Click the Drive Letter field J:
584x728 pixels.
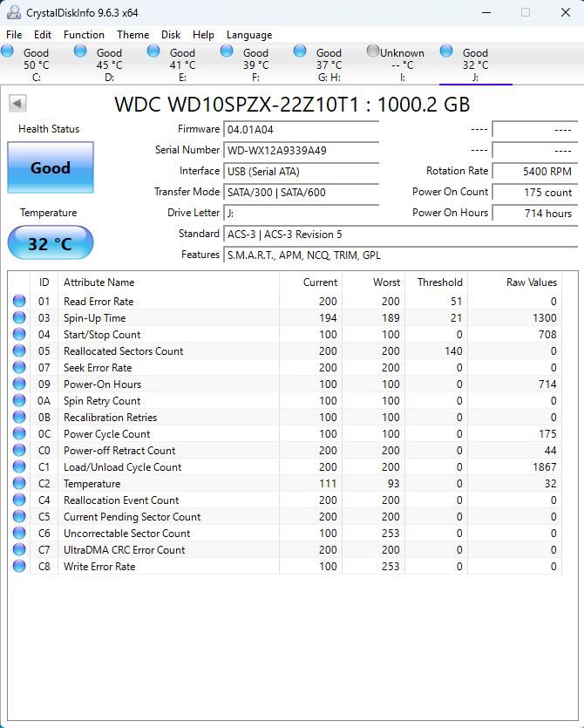(302, 213)
